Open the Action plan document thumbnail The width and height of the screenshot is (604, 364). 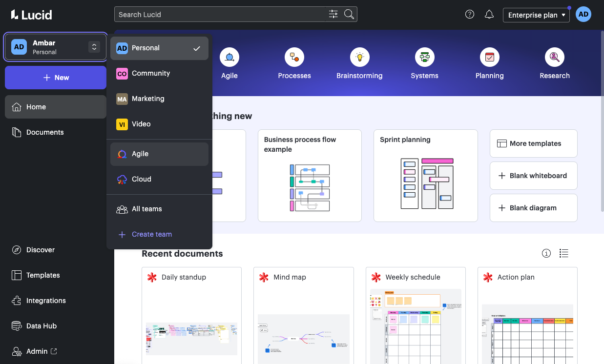point(528,334)
